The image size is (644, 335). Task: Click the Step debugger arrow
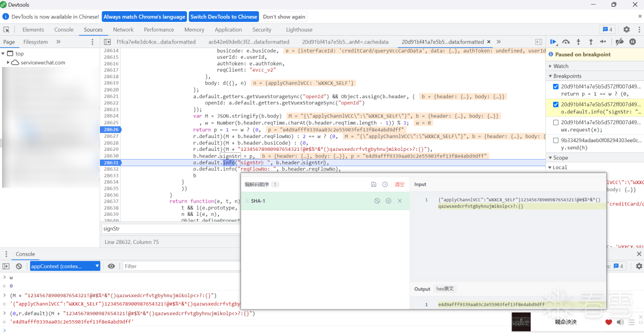(x=603, y=42)
